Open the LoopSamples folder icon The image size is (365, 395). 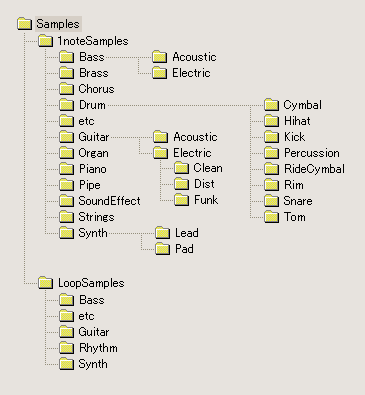45,283
